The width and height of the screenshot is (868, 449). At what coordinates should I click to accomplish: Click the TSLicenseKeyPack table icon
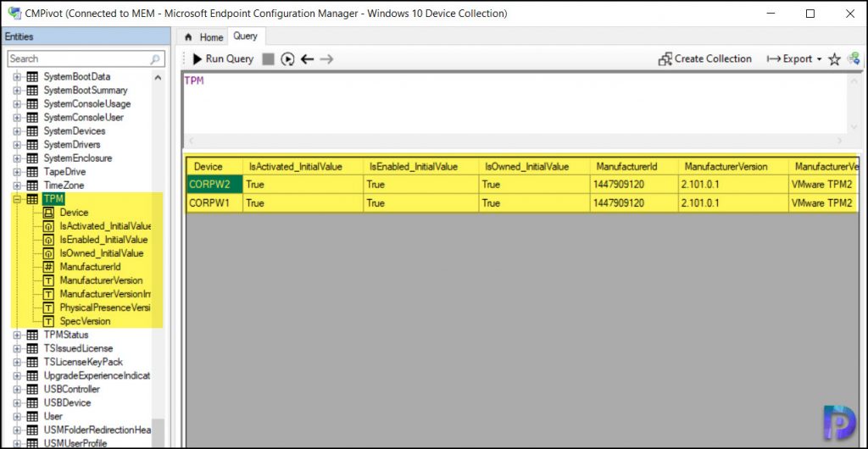coord(33,362)
